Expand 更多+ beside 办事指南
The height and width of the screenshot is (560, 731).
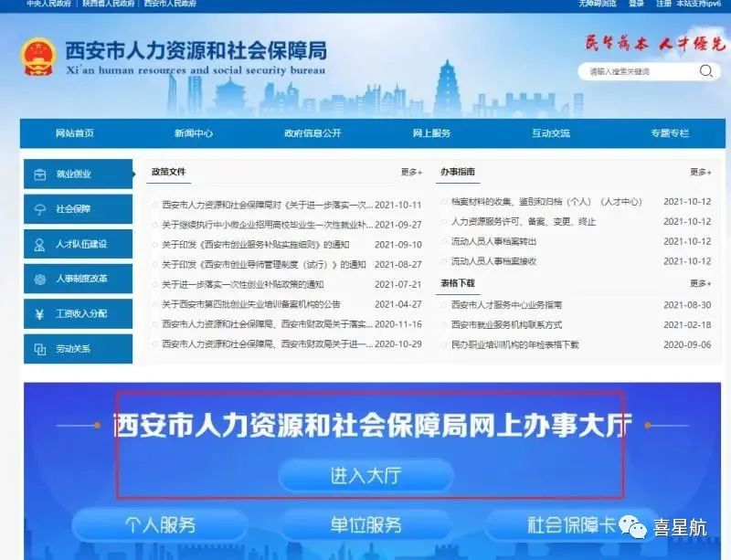(x=698, y=173)
